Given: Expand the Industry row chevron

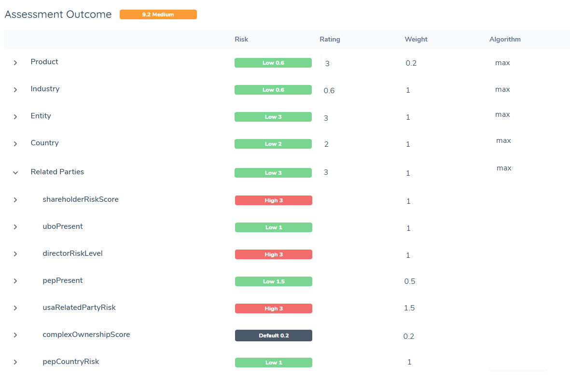Looking at the screenshot, I should tap(15, 90).
